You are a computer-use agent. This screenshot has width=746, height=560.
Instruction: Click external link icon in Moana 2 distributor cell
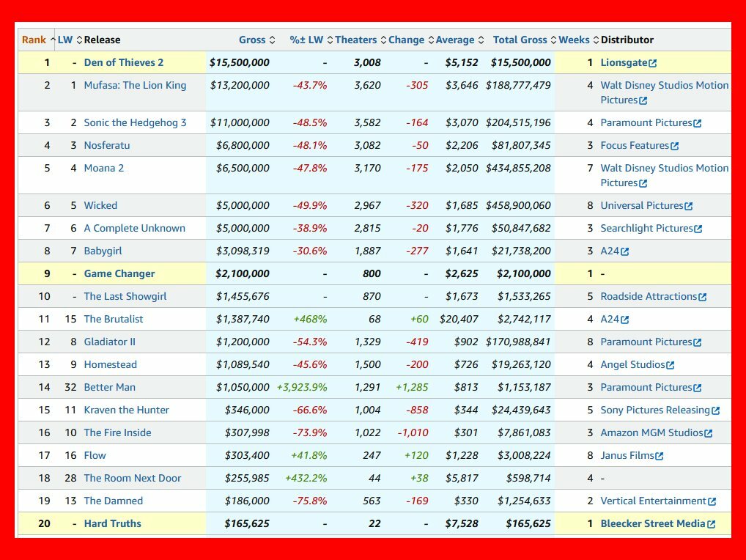pos(643,184)
